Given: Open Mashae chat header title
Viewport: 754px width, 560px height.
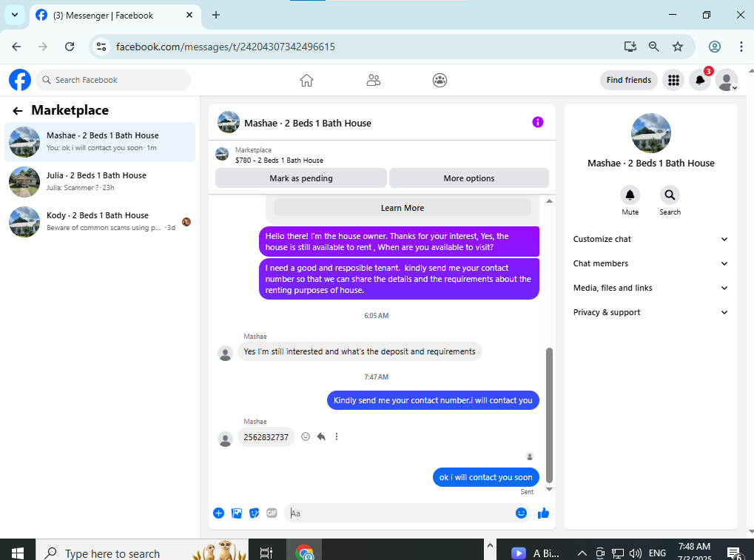Looking at the screenshot, I should (308, 123).
